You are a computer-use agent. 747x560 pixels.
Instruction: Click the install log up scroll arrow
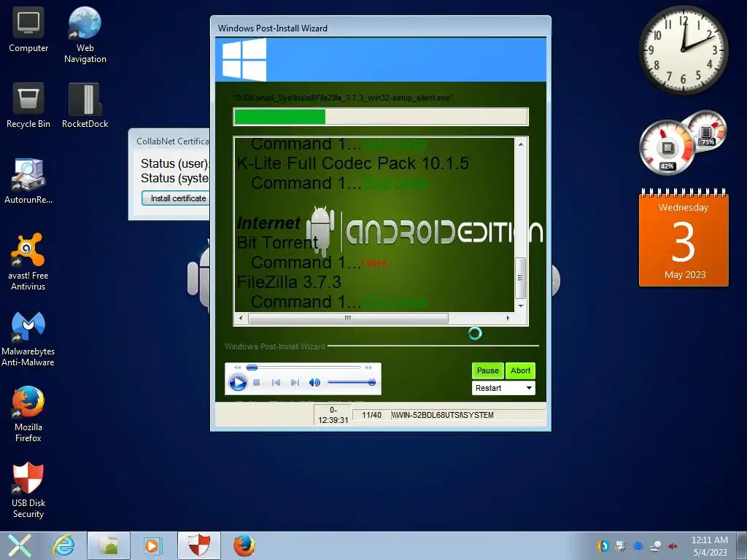pos(521,144)
